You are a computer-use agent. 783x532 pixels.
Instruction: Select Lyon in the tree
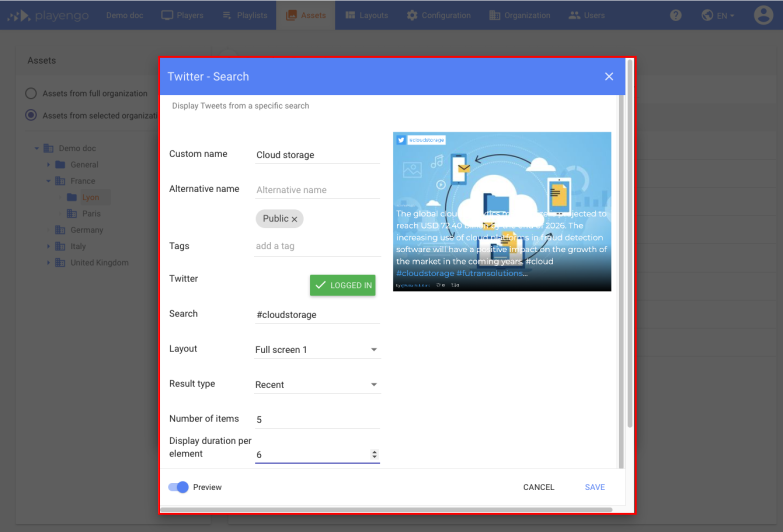[x=90, y=197]
